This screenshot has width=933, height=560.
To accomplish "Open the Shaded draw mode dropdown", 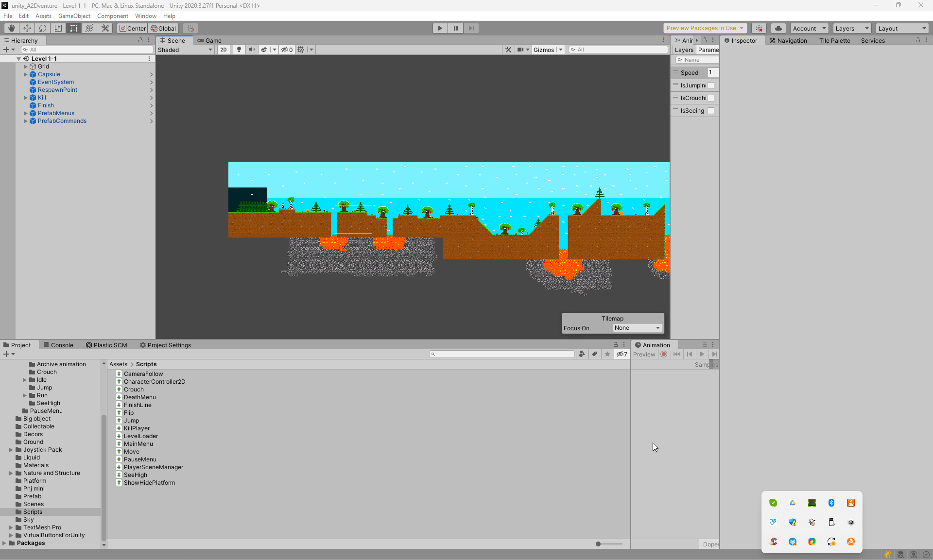I will pyautogui.click(x=185, y=50).
